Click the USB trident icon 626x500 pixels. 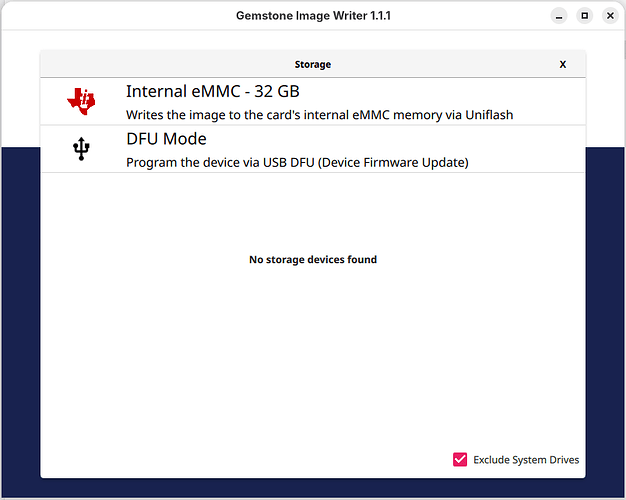pyautogui.click(x=81, y=149)
